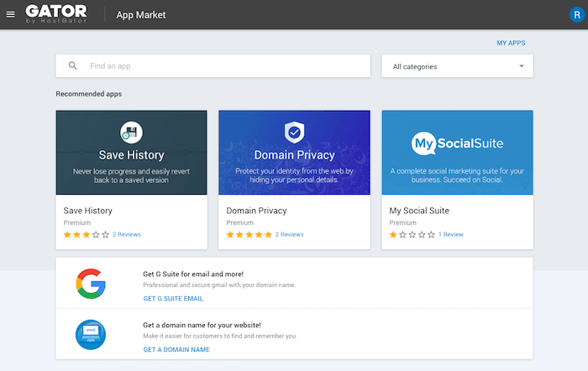Click the search magnifier icon
This screenshot has height=371, width=588.
point(73,66)
